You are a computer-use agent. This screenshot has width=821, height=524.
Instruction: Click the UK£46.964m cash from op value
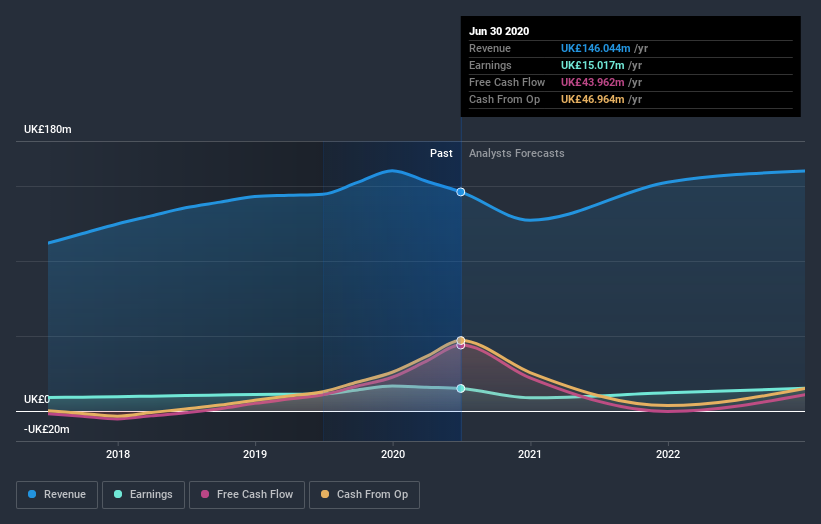[x=592, y=99]
